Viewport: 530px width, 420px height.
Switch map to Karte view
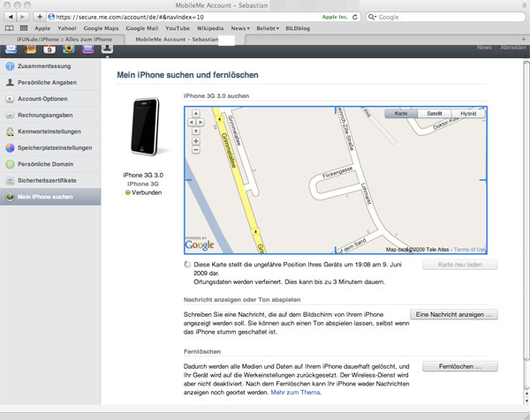[x=401, y=114]
